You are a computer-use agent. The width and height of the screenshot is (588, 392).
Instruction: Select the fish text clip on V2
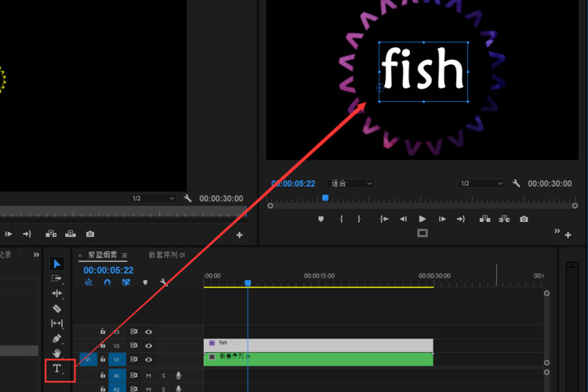pyautogui.click(x=318, y=344)
